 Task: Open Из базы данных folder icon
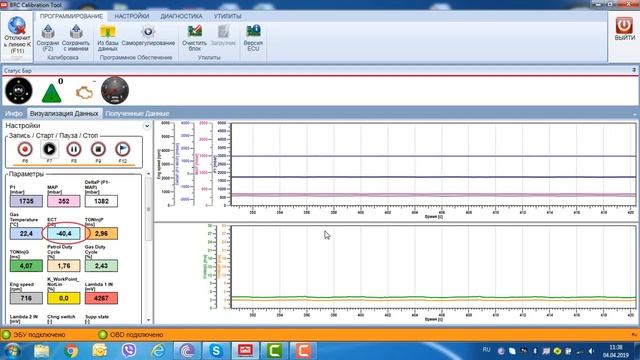coord(108,31)
